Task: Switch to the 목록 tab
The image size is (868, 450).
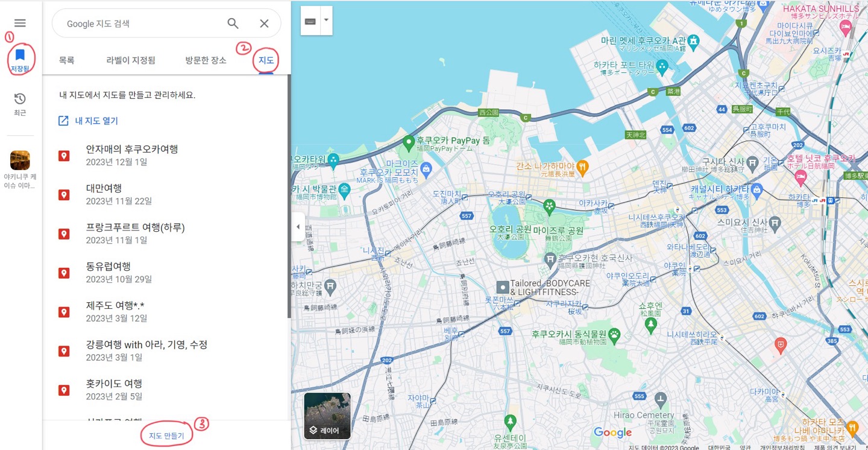Action: click(66, 60)
